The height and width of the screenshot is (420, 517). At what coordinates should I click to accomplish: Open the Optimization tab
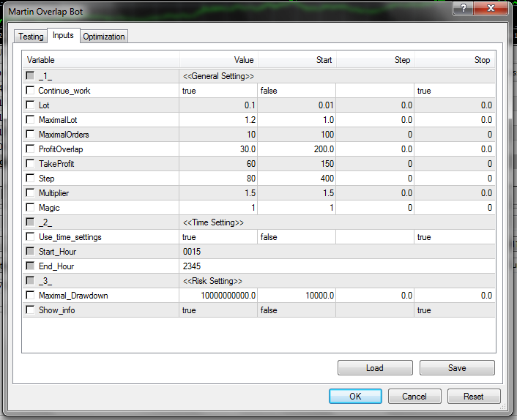click(x=104, y=37)
